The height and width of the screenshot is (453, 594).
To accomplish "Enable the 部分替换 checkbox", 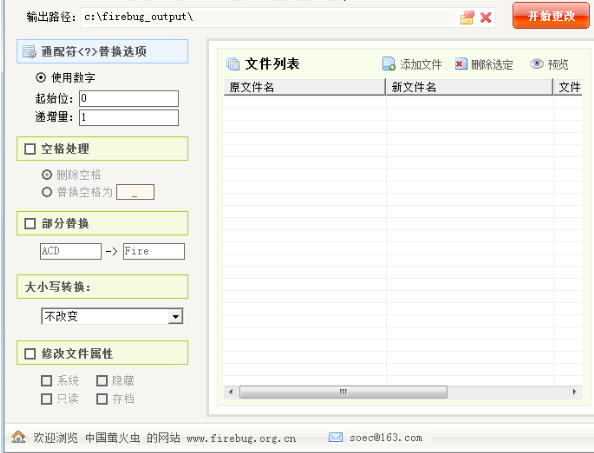I will pos(30,223).
